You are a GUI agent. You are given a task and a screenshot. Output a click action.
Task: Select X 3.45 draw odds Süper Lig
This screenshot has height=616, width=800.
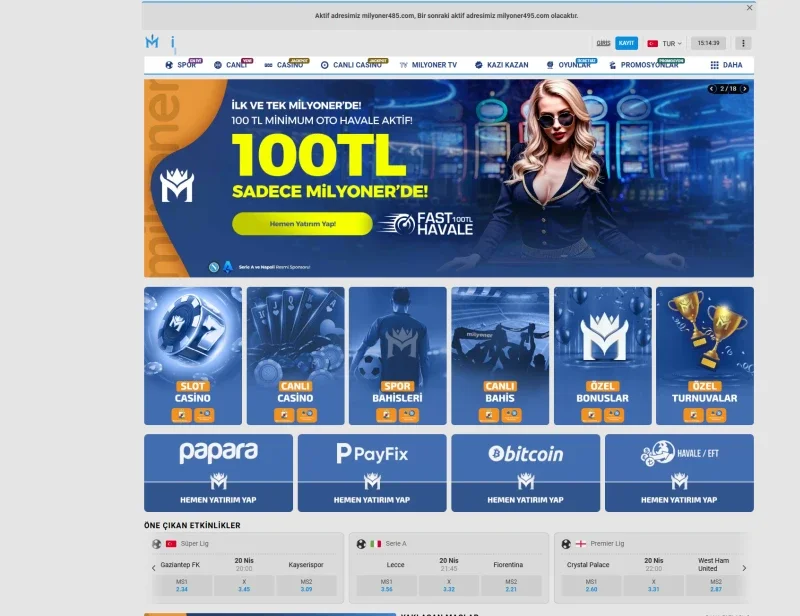tap(244, 585)
